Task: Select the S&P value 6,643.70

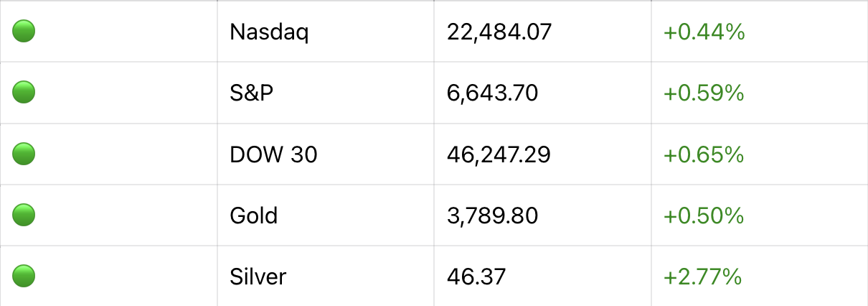Action: [x=492, y=93]
